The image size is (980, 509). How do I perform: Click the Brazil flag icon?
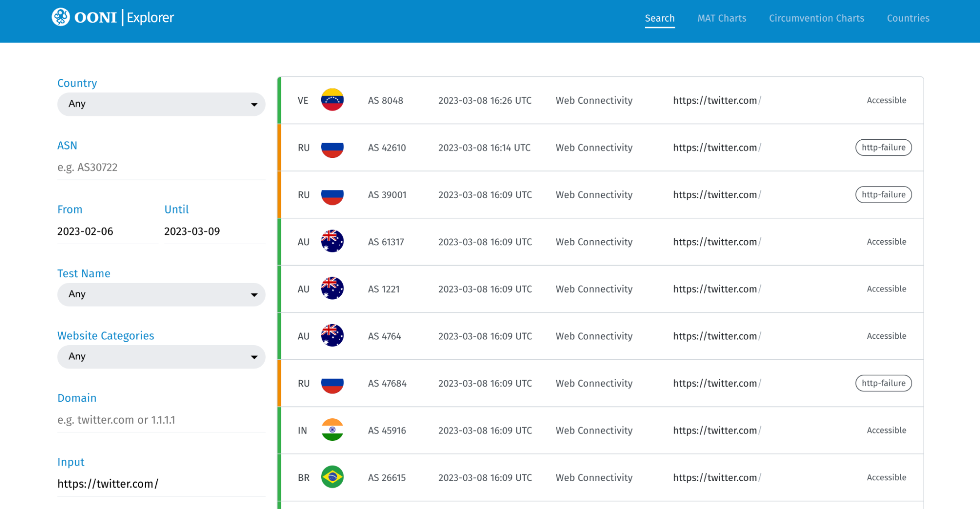pyautogui.click(x=332, y=477)
